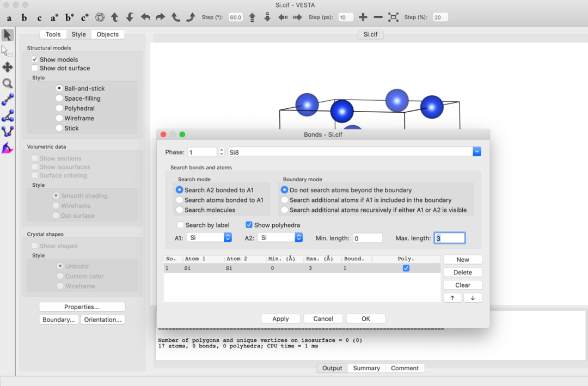
Task: Click the Max. length input field
Action: pos(450,238)
